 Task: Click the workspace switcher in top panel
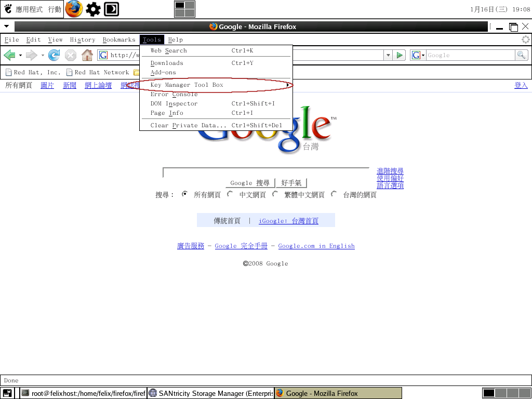184,9
